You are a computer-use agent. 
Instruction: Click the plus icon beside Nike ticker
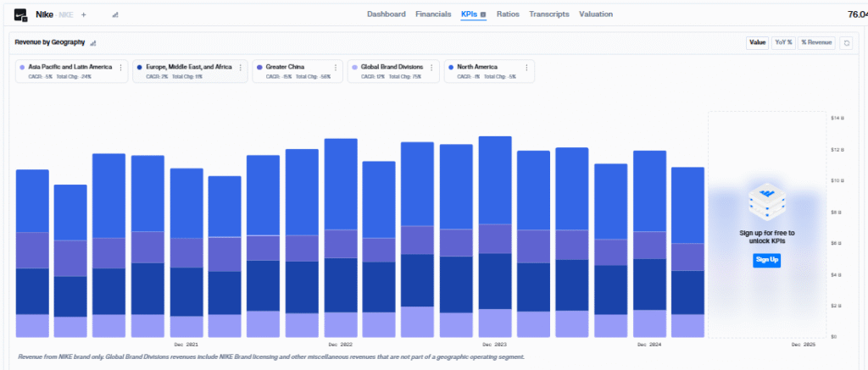[84, 15]
